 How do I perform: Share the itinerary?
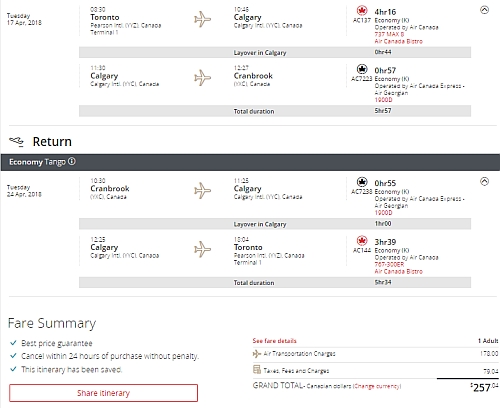[103, 393]
